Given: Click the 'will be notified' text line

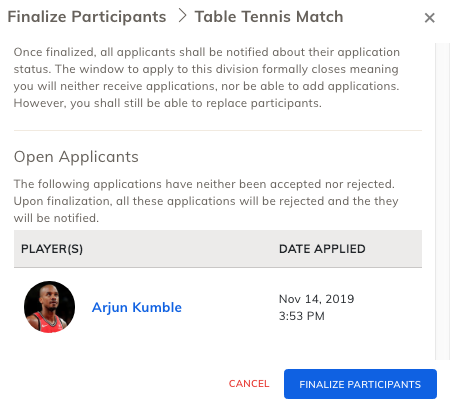Looking at the screenshot, I should 56,218.
